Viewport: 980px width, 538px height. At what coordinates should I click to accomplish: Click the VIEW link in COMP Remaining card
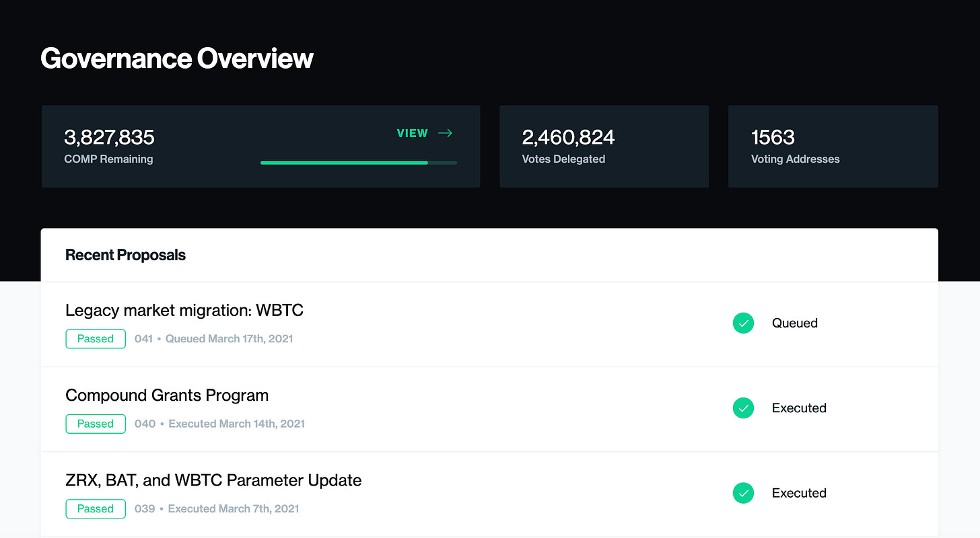pos(412,133)
